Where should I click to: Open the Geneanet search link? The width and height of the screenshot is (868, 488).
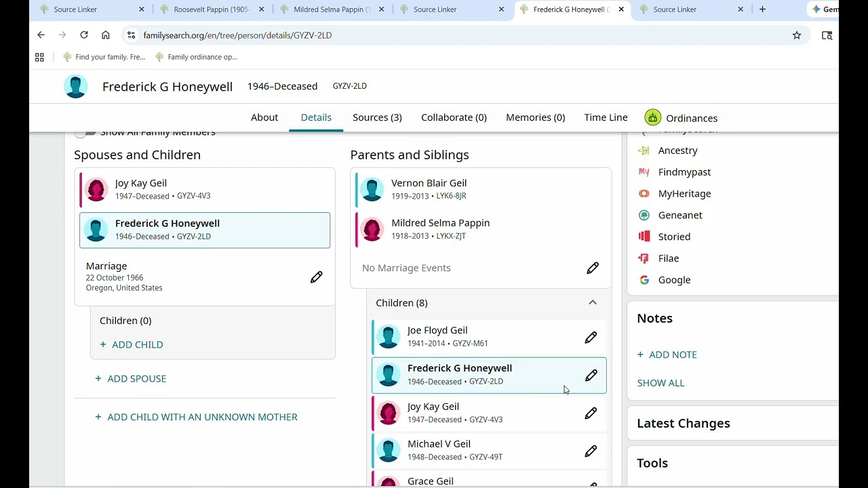point(680,216)
